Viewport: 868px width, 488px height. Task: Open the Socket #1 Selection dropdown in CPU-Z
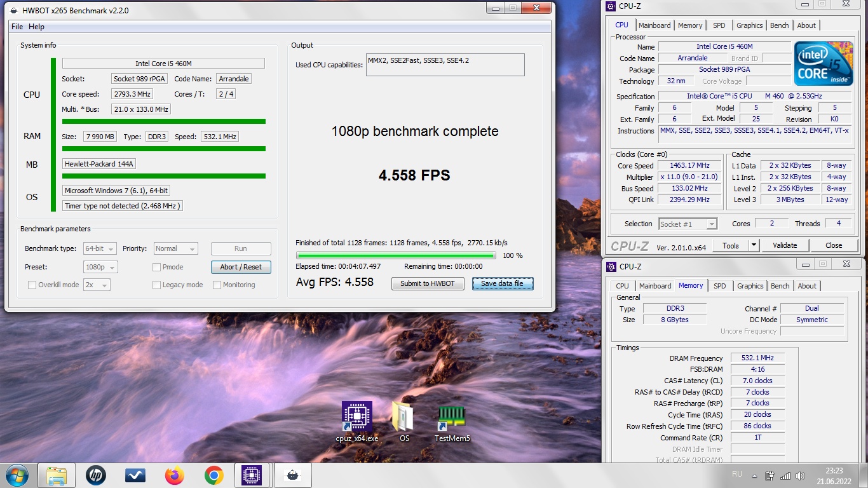click(688, 224)
